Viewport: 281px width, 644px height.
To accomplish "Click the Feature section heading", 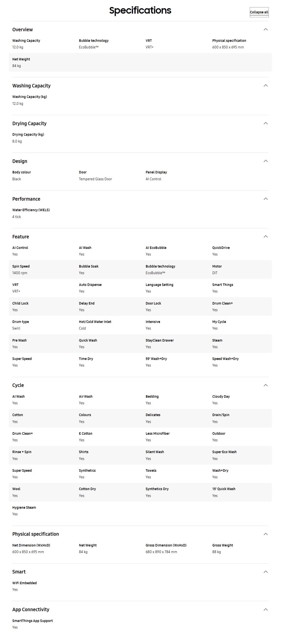I will coord(21,236).
